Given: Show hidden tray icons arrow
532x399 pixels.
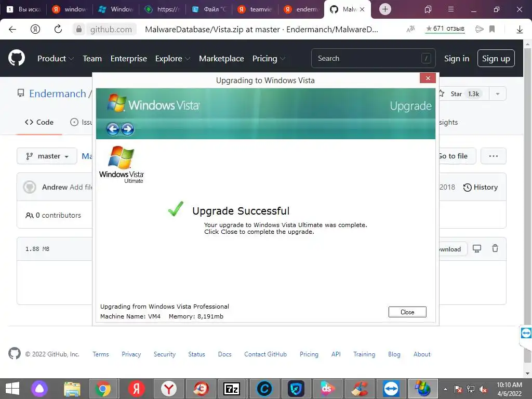Looking at the screenshot, I should (445, 389).
